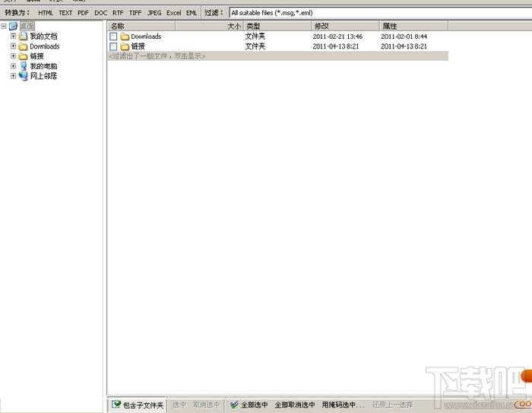Select the 链接 row name in list
532x413 pixels.
point(138,46)
